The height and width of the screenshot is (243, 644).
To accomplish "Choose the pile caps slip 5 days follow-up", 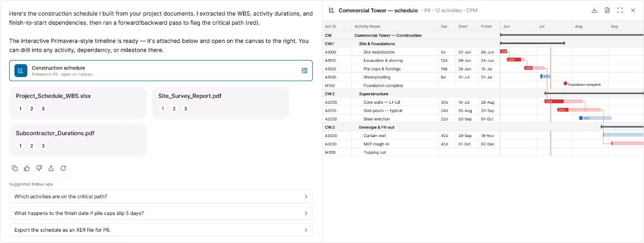I will pos(161,213).
